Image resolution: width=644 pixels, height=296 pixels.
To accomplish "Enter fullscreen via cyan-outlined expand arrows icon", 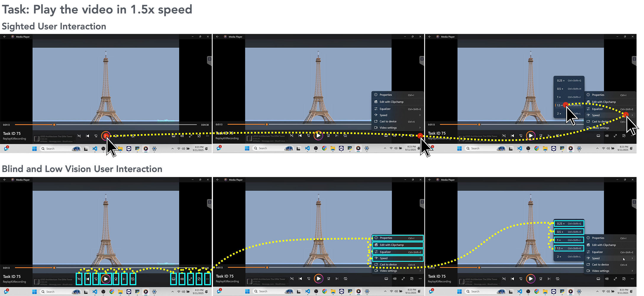I will pos(191,279).
